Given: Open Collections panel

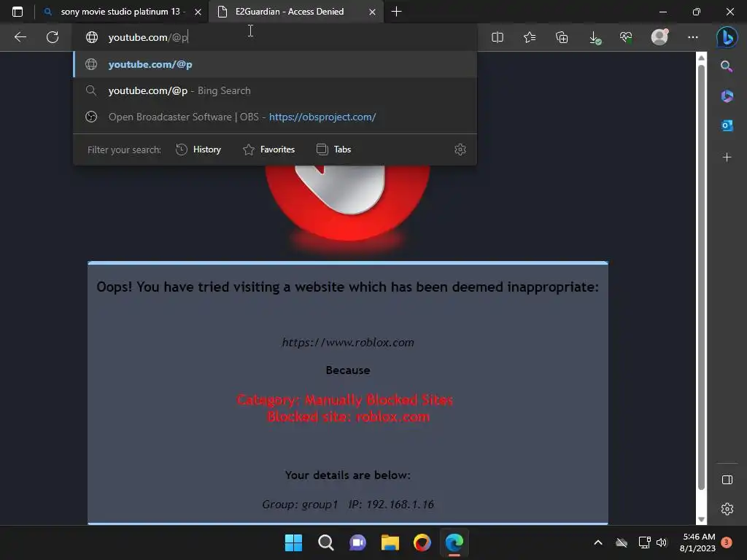Looking at the screenshot, I should tap(562, 37).
